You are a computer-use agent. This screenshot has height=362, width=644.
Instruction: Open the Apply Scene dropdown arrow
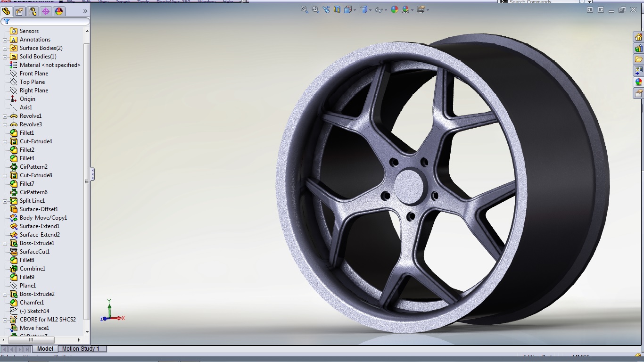point(412,10)
